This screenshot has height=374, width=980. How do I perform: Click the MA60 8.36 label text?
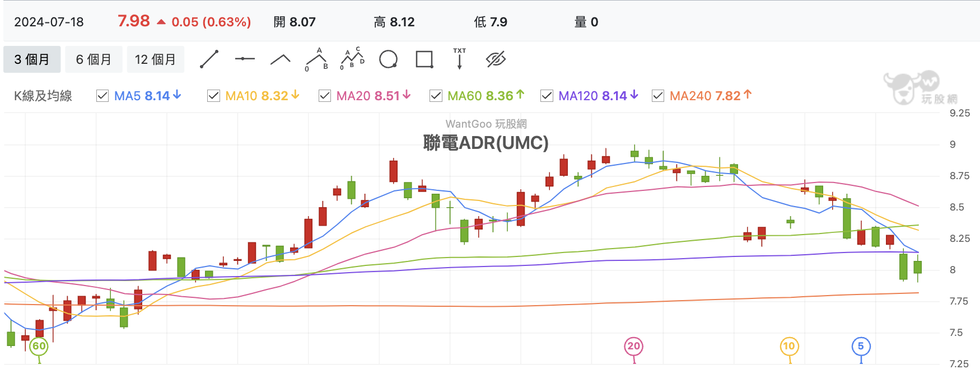pos(486,96)
